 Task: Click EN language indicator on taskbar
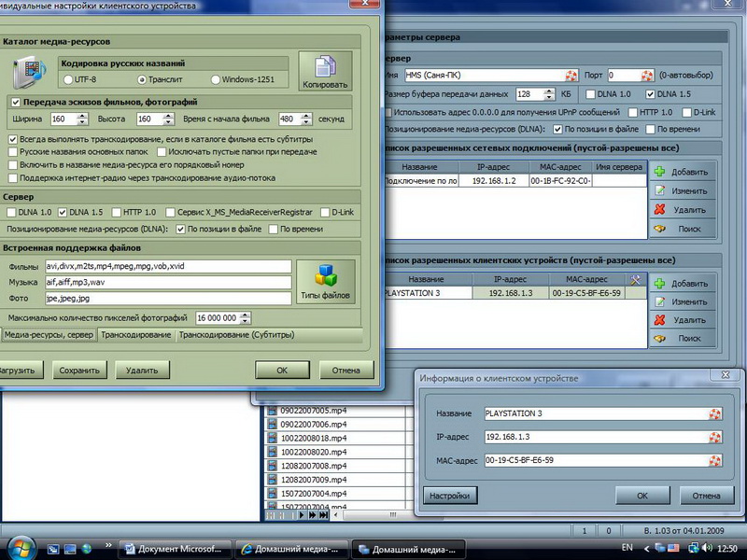pyautogui.click(x=627, y=548)
